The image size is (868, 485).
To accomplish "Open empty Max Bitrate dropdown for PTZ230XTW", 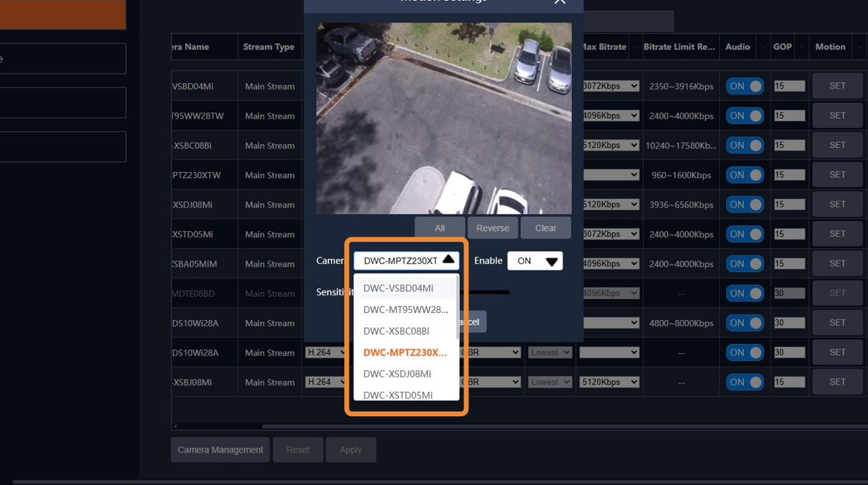I will [611, 175].
